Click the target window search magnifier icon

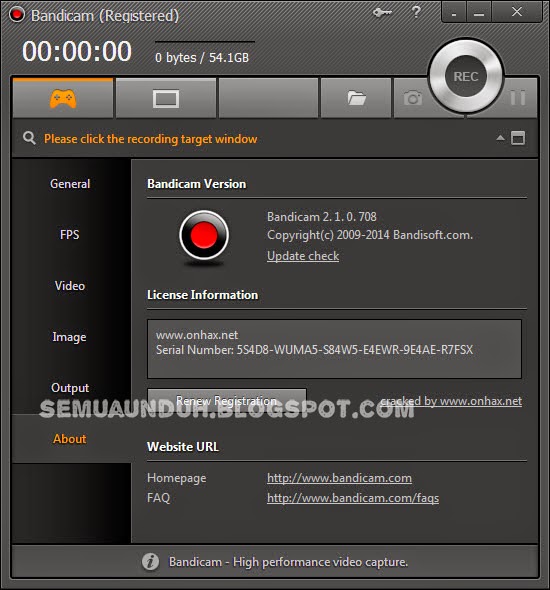pos(29,138)
